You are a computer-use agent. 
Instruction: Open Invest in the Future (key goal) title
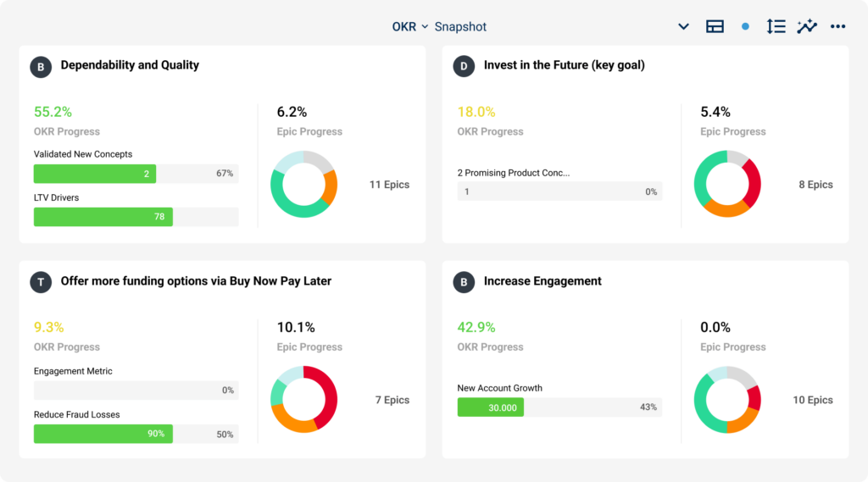[564, 65]
